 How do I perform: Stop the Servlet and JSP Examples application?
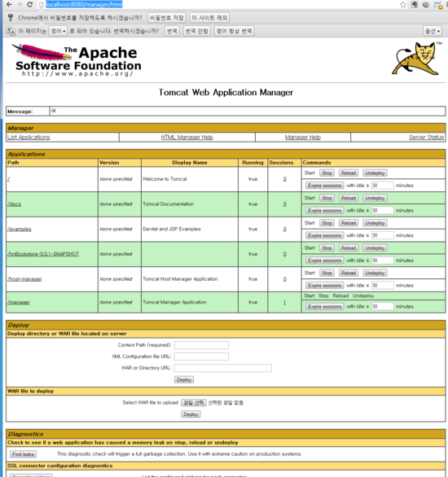click(327, 223)
